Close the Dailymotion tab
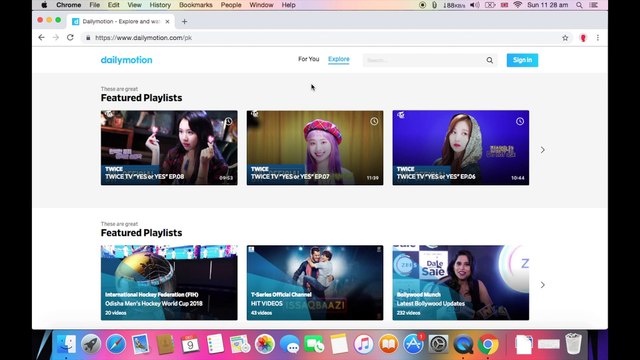 click(x=167, y=22)
